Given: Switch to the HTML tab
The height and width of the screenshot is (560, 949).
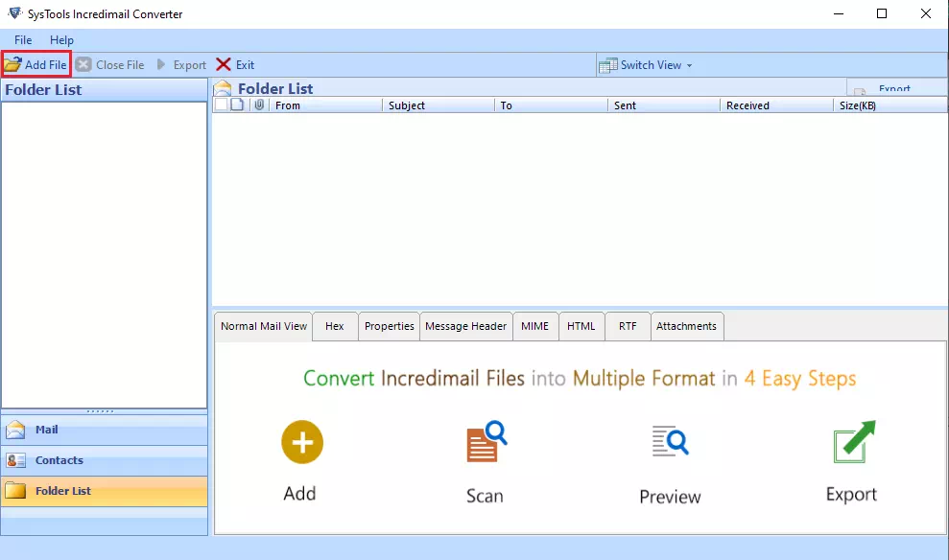Looking at the screenshot, I should click(581, 326).
